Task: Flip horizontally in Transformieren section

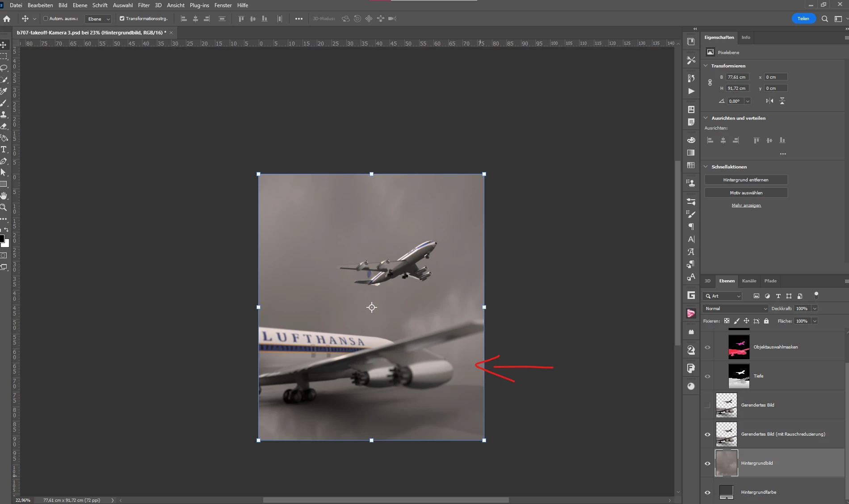Action: point(769,101)
